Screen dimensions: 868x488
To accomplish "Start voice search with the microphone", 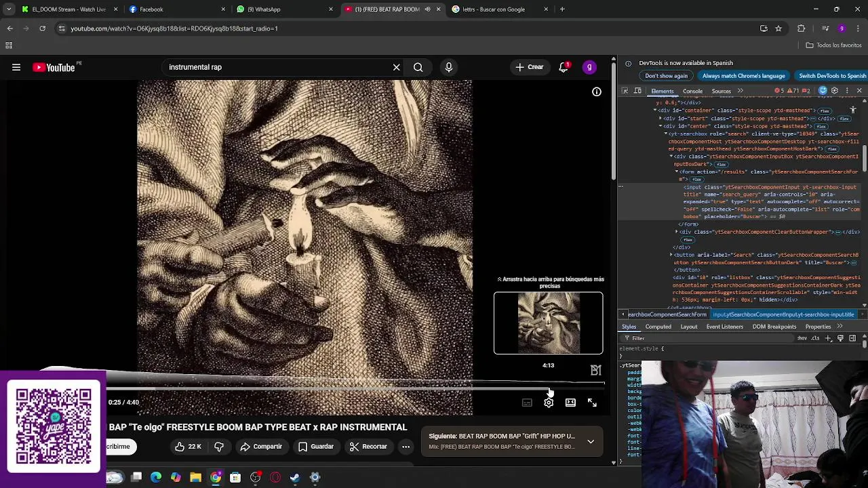I will 449,67.
